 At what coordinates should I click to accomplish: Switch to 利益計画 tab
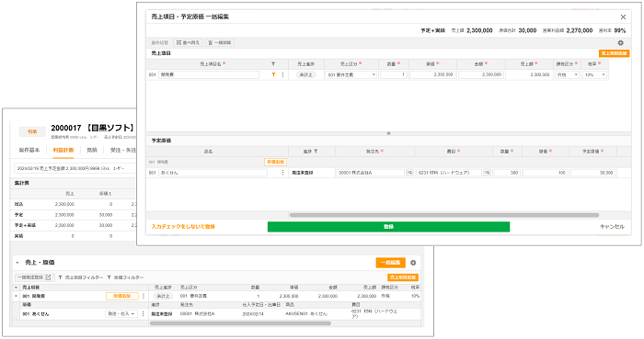coord(63,150)
